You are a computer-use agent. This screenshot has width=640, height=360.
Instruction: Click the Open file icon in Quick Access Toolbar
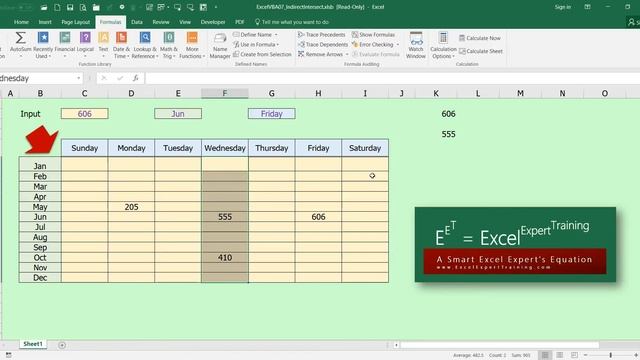tap(44, 7)
